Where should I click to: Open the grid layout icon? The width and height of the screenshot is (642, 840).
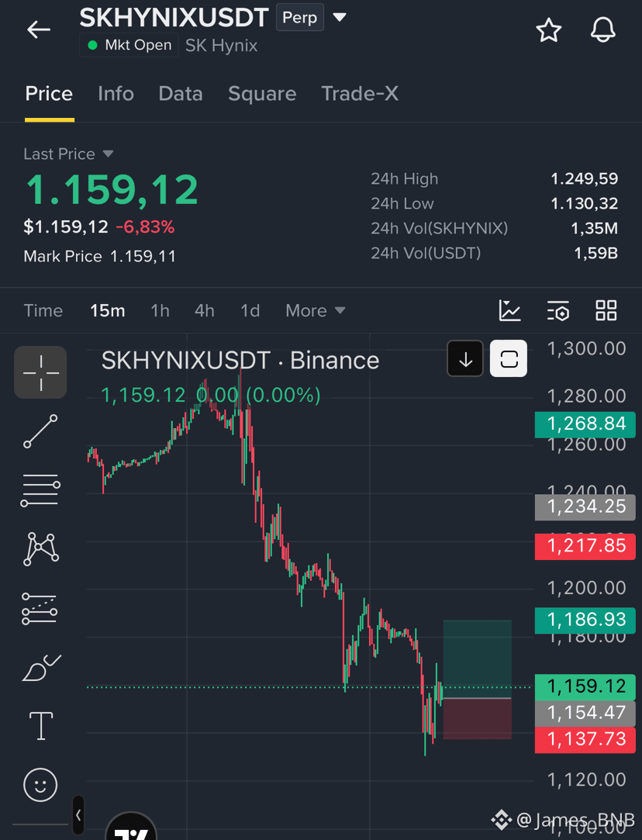[x=606, y=311]
